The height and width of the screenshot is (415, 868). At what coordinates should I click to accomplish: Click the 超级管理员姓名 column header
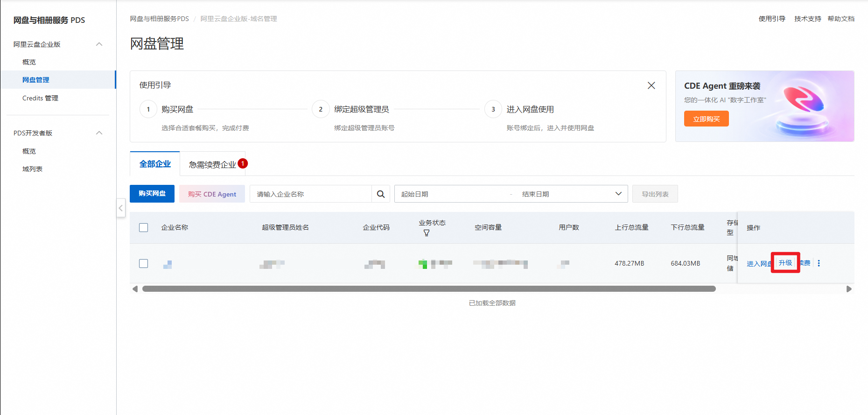[285, 227]
